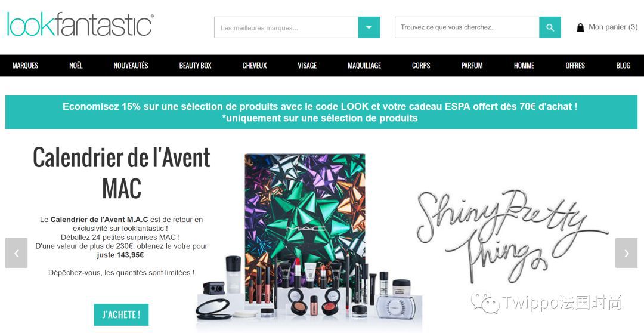
Task: Click the 15% LOOK code promo banner
Action: [x=321, y=112]
